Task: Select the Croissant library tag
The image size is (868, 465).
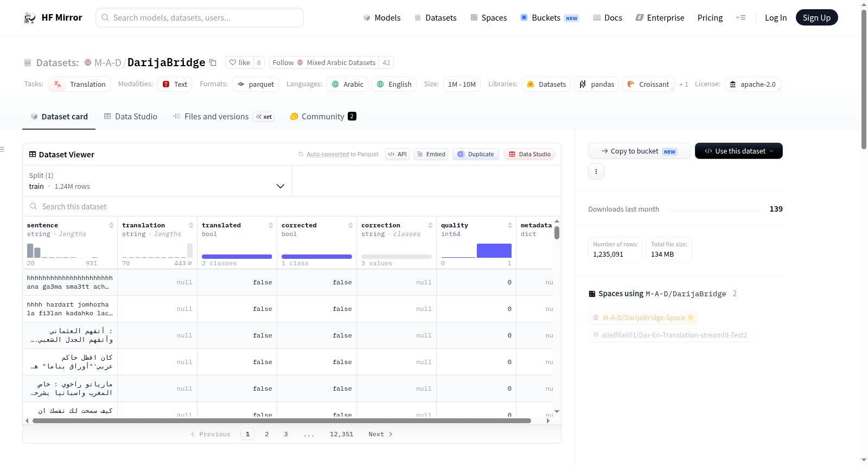Action: tap(648, 84)
